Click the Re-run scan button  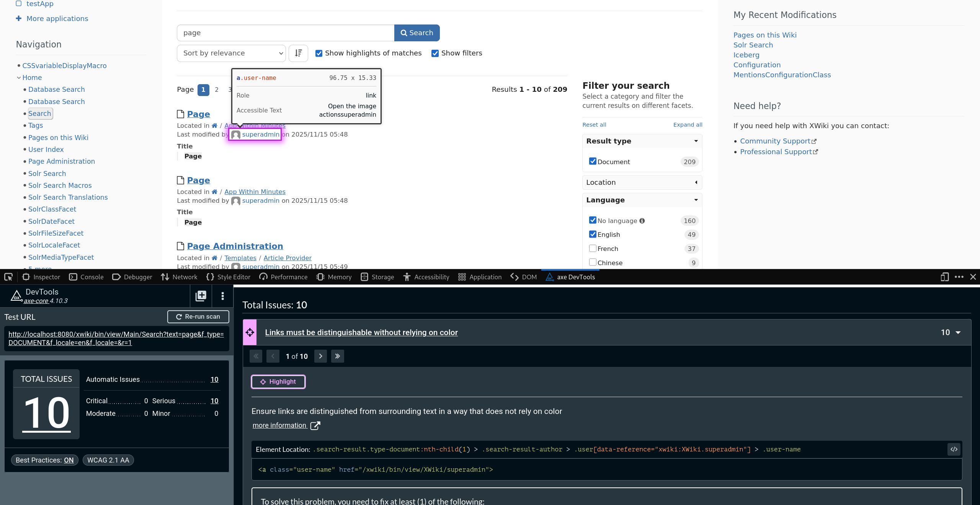click(x=198, y=317)
